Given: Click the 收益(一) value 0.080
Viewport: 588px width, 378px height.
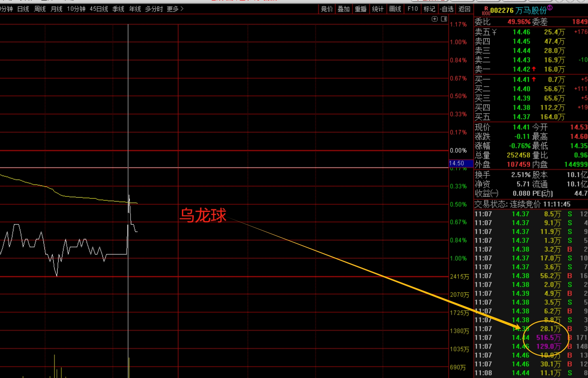Looking at the screenshot, I should [521, 194].
